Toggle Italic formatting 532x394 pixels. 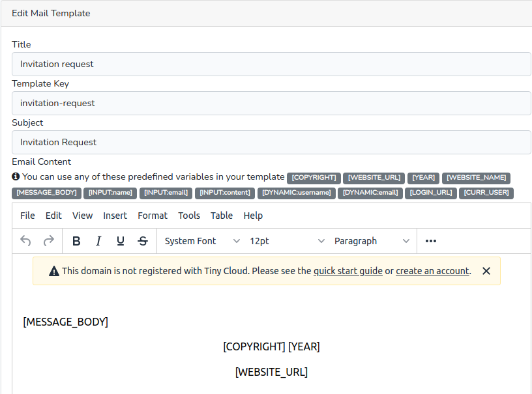[x=98, y=241]
